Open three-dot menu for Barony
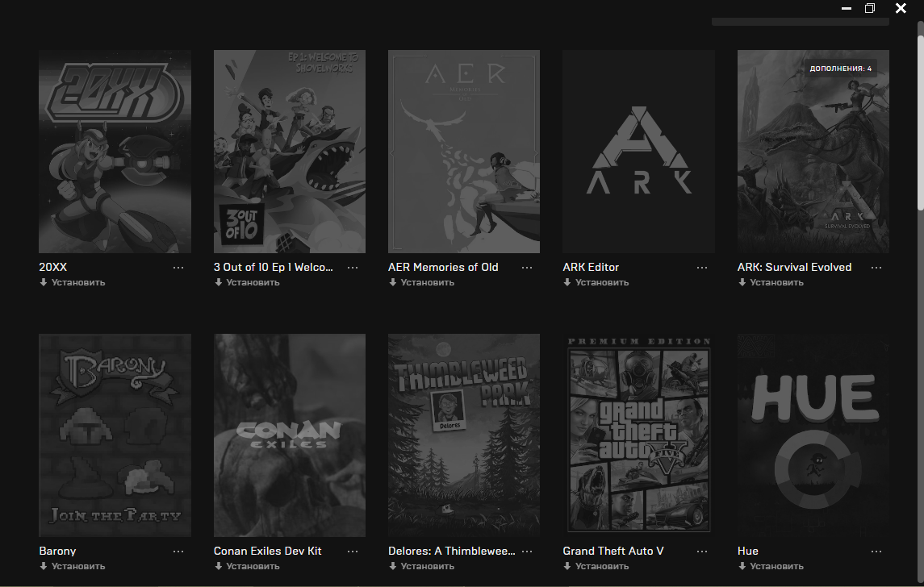The height and width of the screenshot is (587, 924). [x=178, y=552]
